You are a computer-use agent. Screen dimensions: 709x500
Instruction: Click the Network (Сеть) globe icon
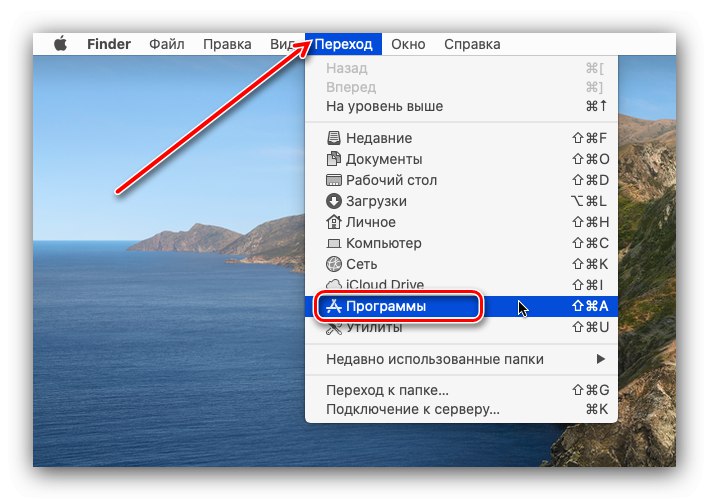tap(334, 264)
